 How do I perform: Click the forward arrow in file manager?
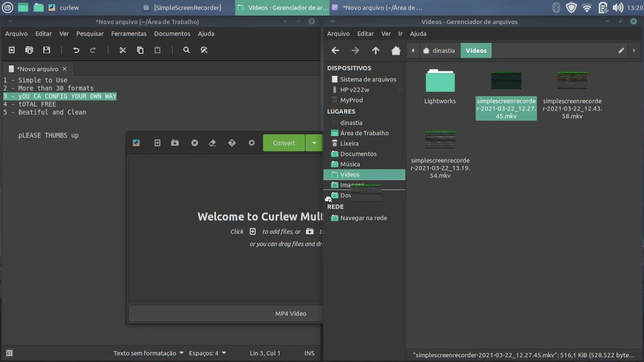point(355,50)
